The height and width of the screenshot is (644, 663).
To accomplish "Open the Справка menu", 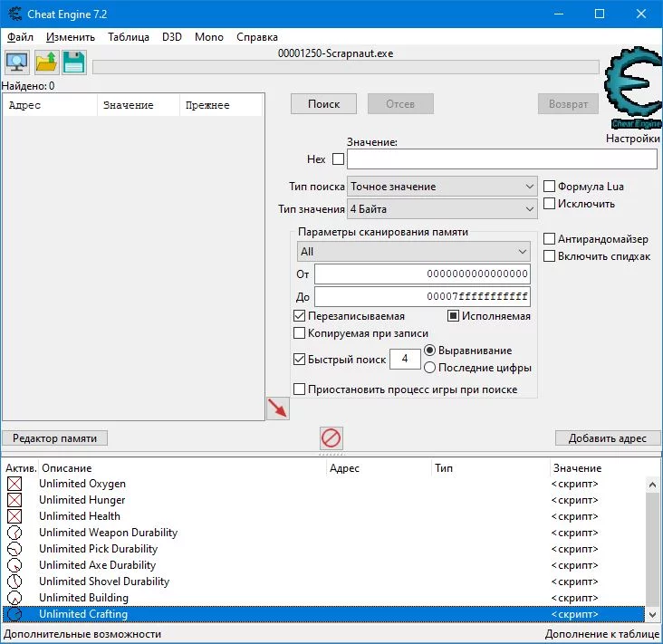I will coord(257,37).
